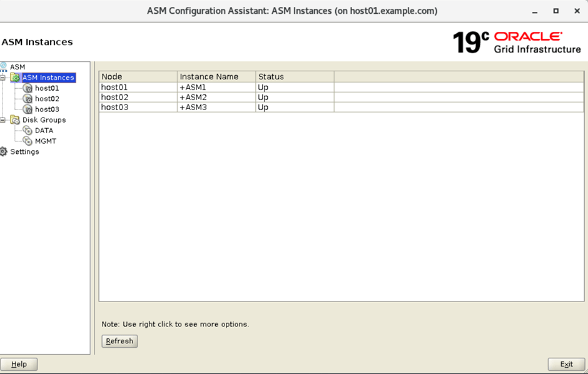The width and height of the screenshot is (588, 374).
Task: Open the Disk Groups tree label
Action: click(x=44, y=120)
